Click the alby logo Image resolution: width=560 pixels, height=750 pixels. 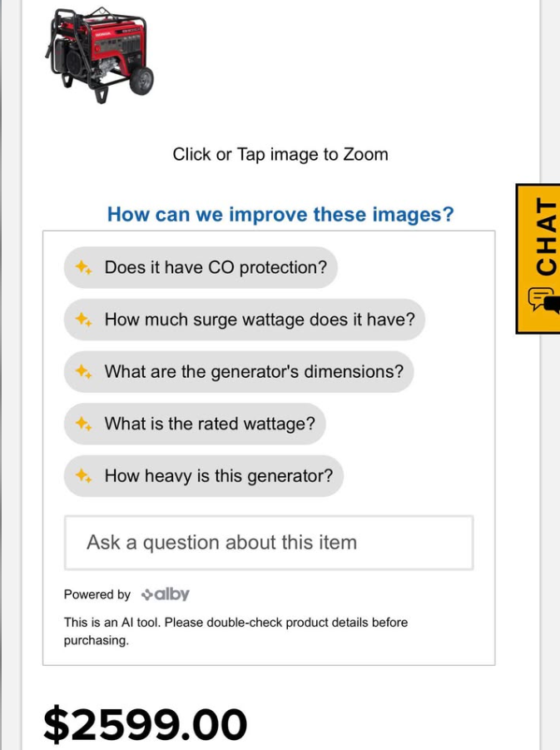(x=166, y=594)
